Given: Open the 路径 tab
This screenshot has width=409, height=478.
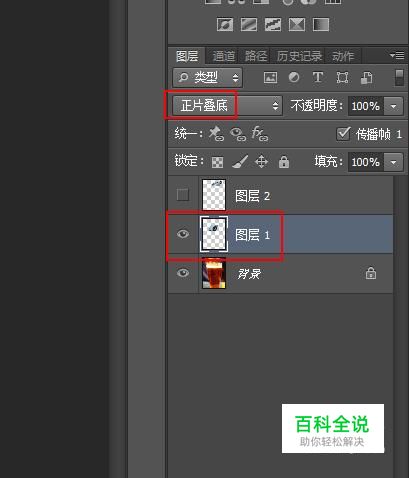Looking at the screenshot, I should tap(256, 56).
